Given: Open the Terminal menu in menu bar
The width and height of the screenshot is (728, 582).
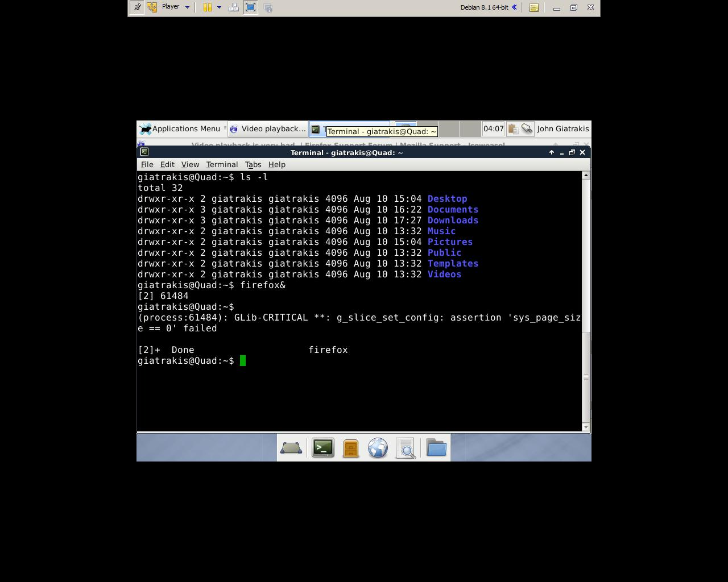Looking at the screenshot, I should [x=222, y=164].
